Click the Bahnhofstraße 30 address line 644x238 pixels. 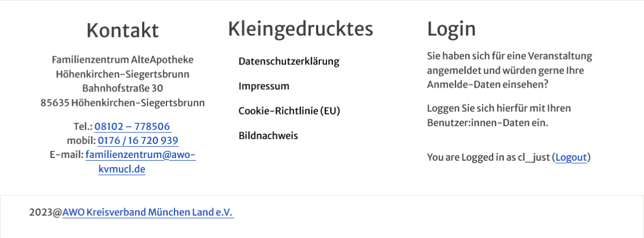(x=122, y=88)
